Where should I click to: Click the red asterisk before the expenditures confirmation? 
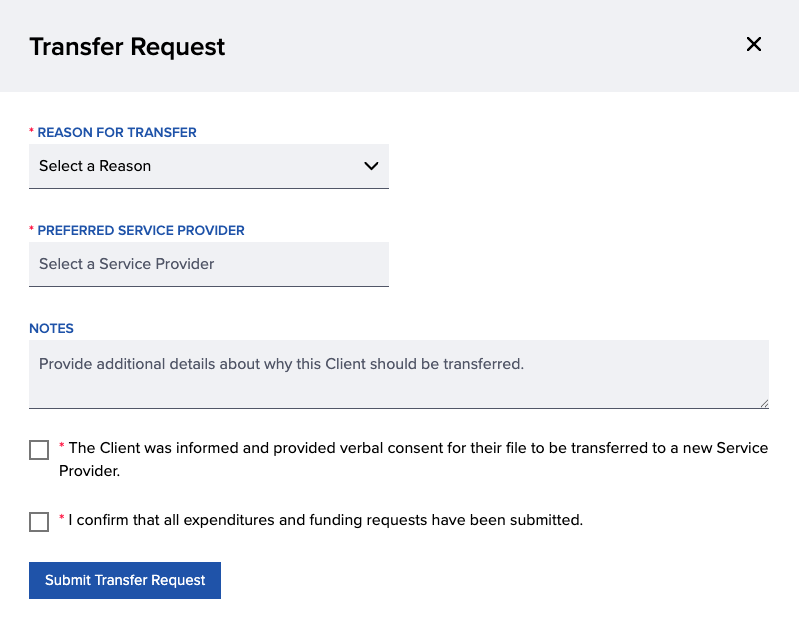click(x=62, y=518)
